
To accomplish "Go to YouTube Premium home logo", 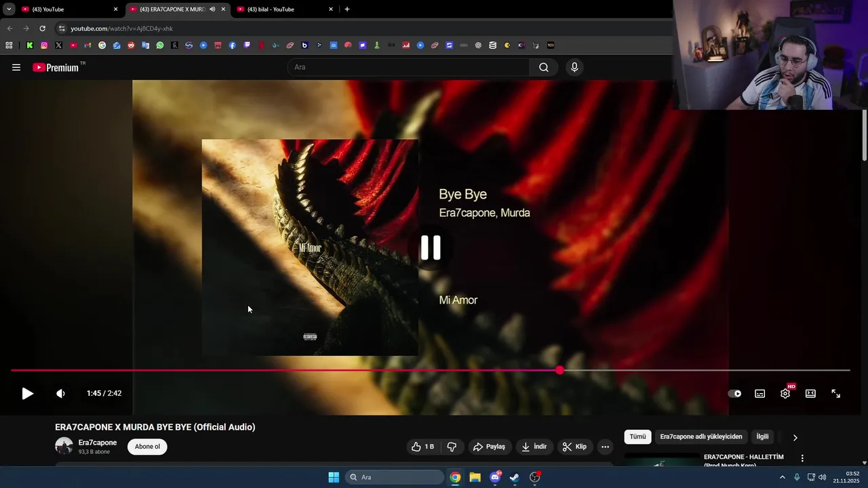I will (x=56, y=67).
